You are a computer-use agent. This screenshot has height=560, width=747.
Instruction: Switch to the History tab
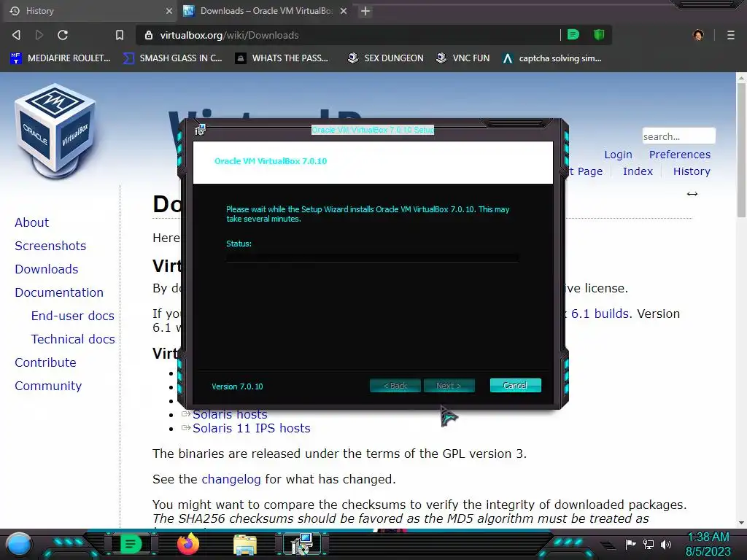(90, 11)
